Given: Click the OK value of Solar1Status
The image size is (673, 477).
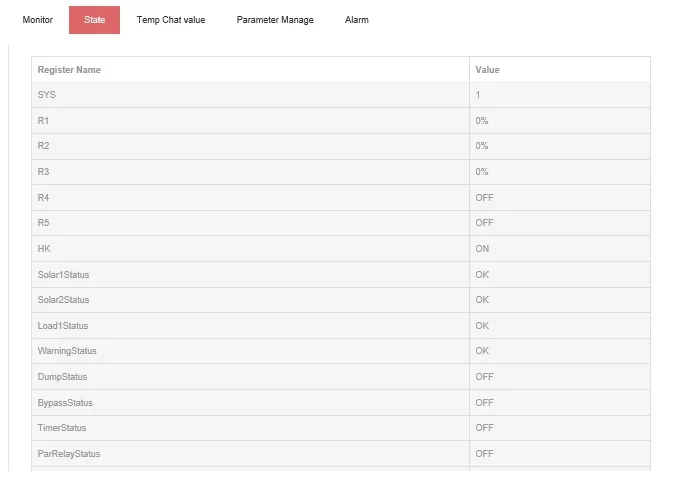Looking at the screenshot, I should click(482, 275).
